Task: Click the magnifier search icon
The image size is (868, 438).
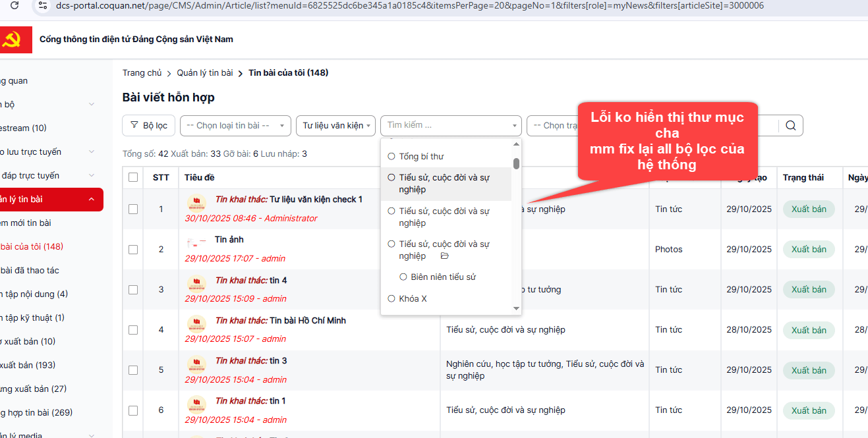Action: 791,126
